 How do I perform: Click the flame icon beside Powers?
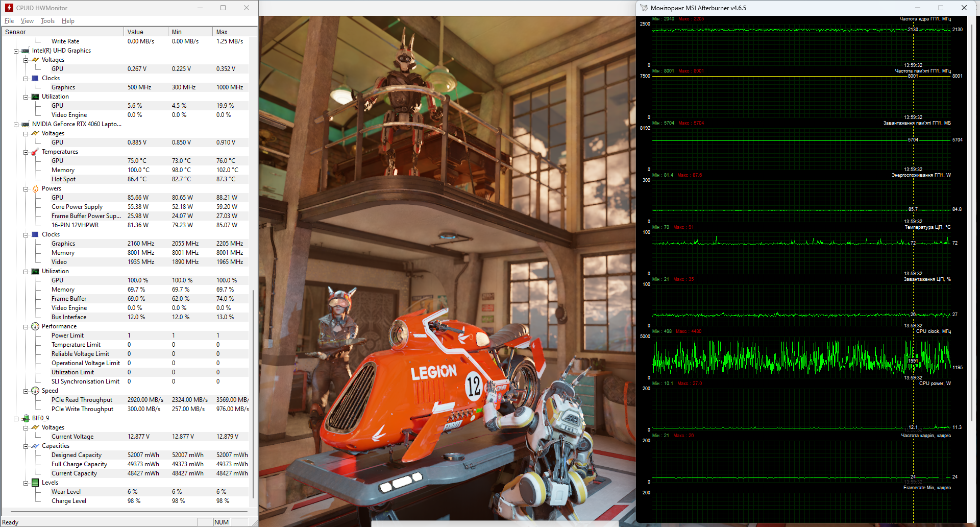point(35,188)
